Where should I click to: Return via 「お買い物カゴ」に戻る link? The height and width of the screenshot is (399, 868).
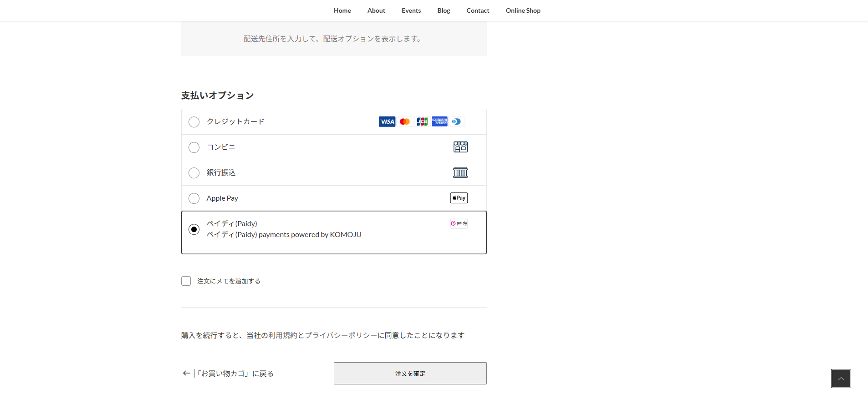pos(235,374)
